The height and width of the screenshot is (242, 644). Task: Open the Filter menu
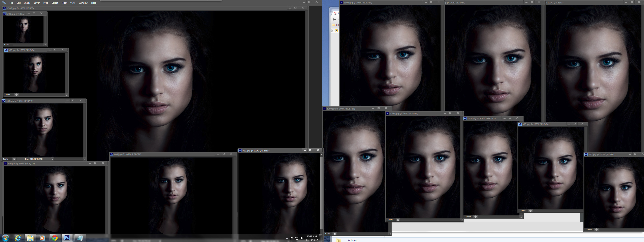click(64, 3)
